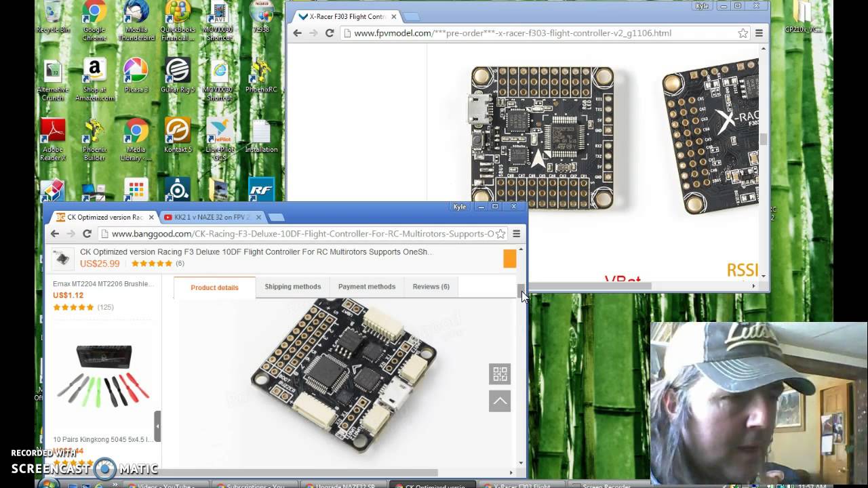This screenshot has height=488, width=868.
Task: Launch Kontakt 5 from the desktop
Action: [178, 136]
